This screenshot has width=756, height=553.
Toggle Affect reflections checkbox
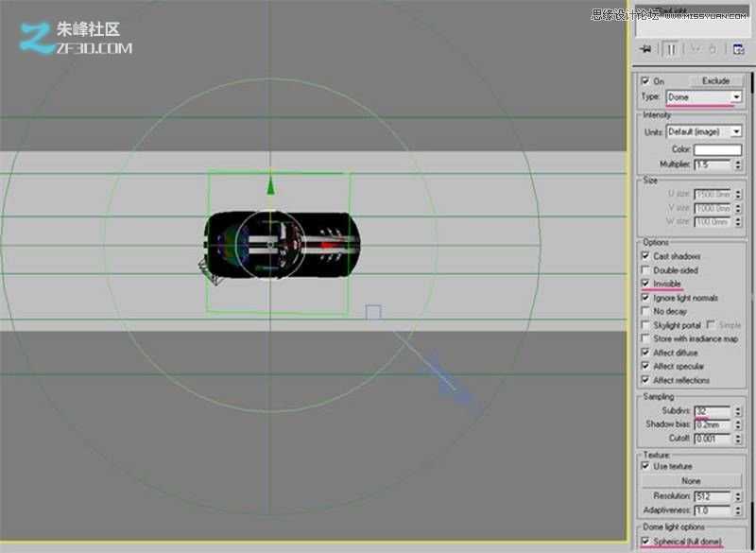click(x=645, y=380)
